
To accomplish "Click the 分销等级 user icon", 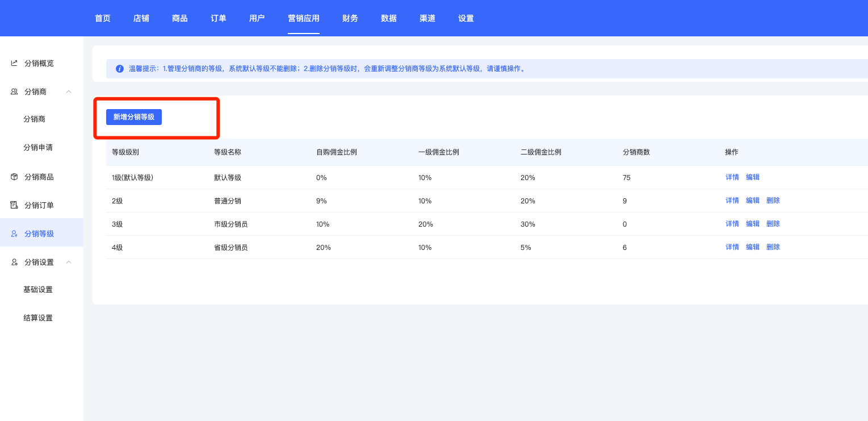I will (x=14, y=234).
